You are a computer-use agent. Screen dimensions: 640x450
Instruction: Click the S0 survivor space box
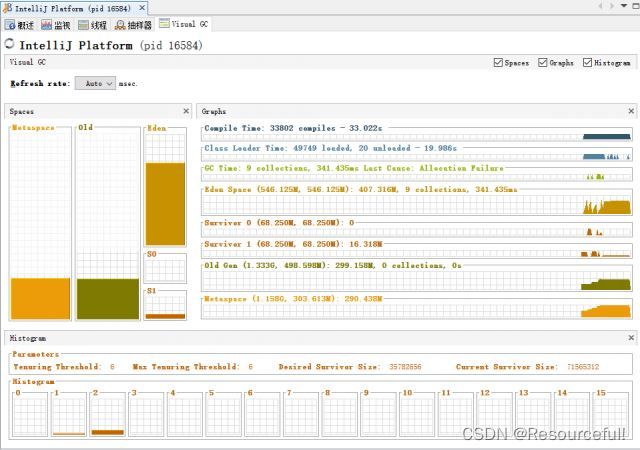[x=165, y=269]
